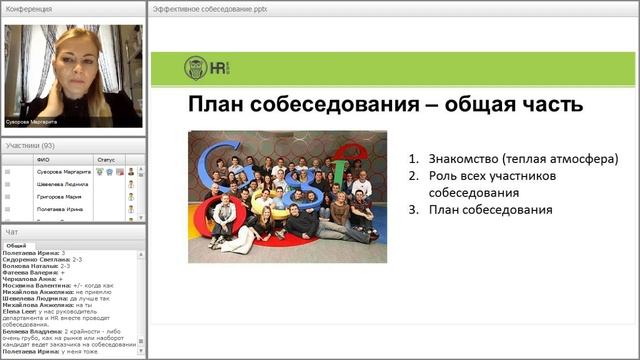Click the presenter avatar icon for Суворова Маргарита
The height and width of the screenshot is (360, 640).
click(x=131, y=172)
